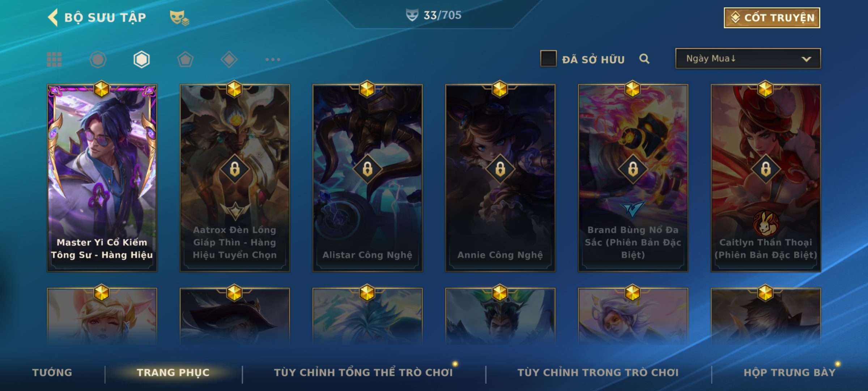Go to Tùy Chỉnh Trong Trò Chơi tab

click(x=598, y=373)
